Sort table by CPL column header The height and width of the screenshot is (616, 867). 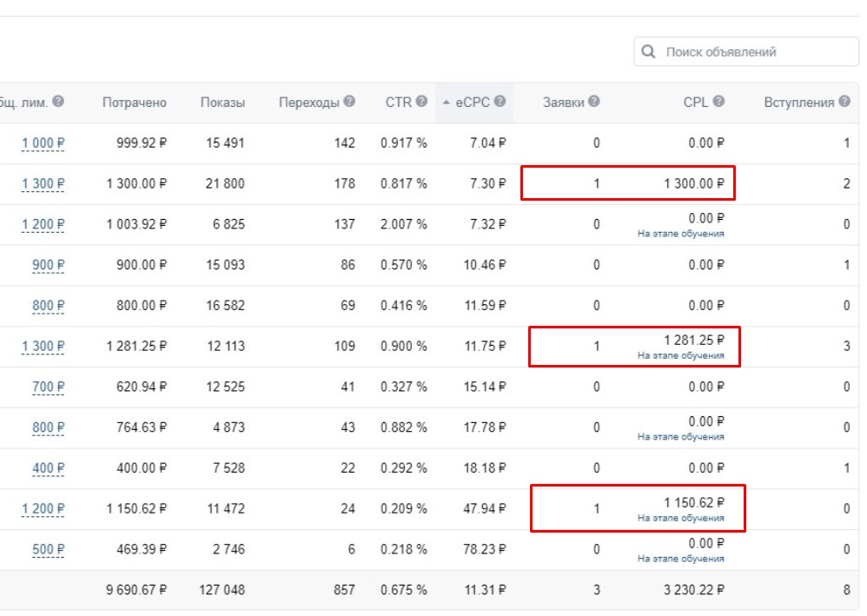click(x=696, y=103)
